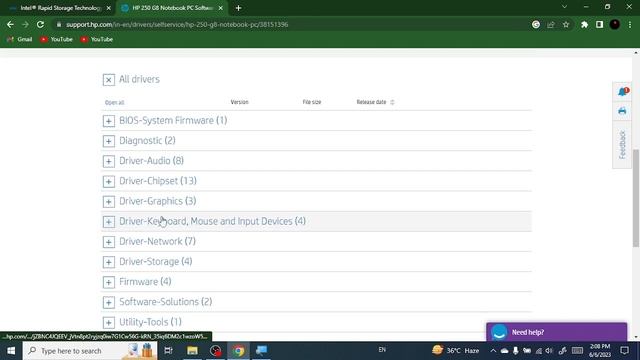Open second YouTube bookmark
Image resolution: width=640 pixels, height=360 pixels.
click(97, 39)
